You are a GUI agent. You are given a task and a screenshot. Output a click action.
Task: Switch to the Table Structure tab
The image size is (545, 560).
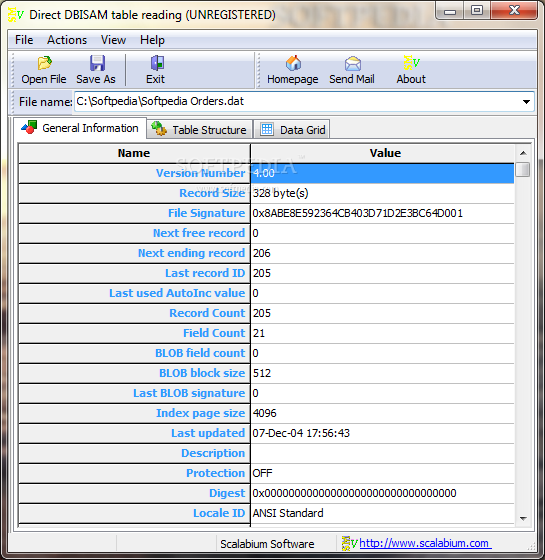200,129
